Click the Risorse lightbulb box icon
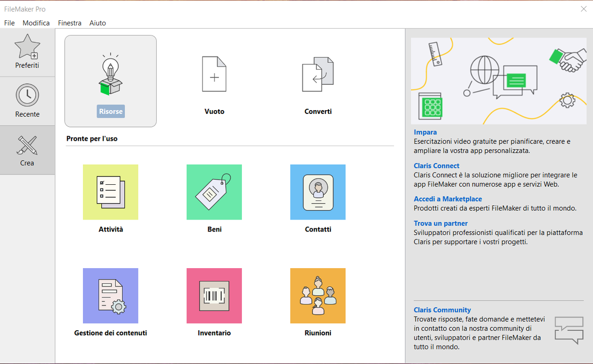 (111, 75)
